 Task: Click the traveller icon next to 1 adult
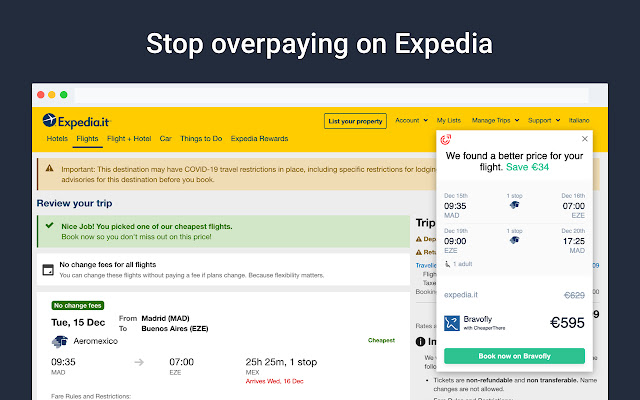(x=447, y=264)
